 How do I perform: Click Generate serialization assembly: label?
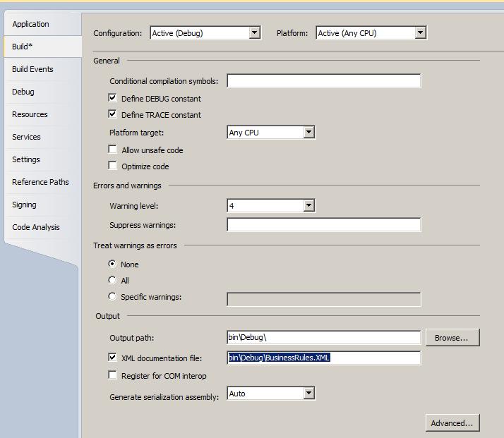[x=164, y=397]
